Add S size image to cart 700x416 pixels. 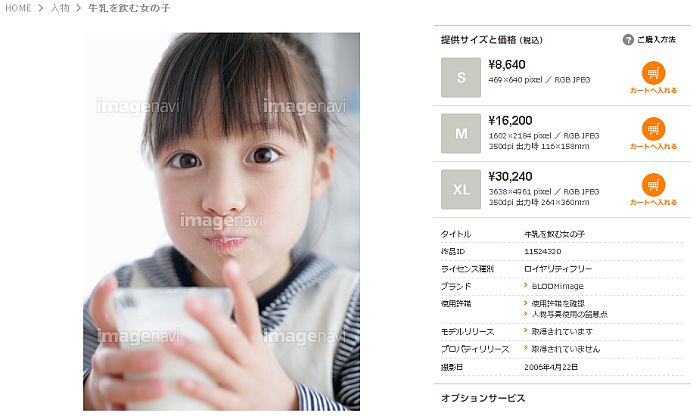pos(653,78)
